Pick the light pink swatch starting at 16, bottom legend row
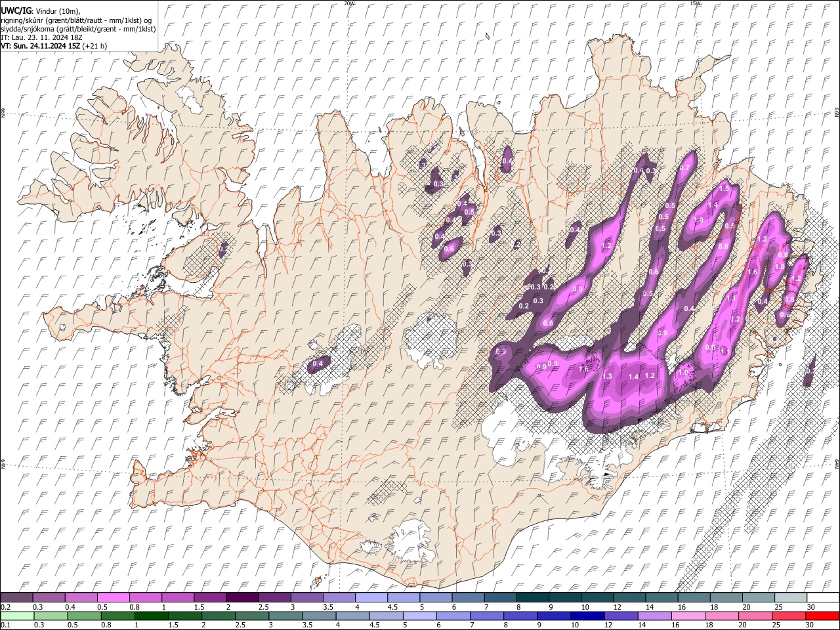Screen dimensions: 840x630 [688, 616]
